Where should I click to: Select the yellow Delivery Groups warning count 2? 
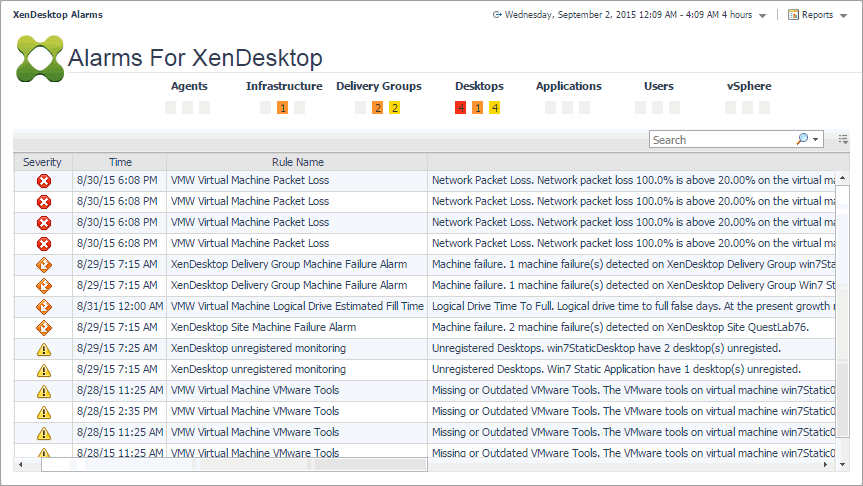[394, 108]
